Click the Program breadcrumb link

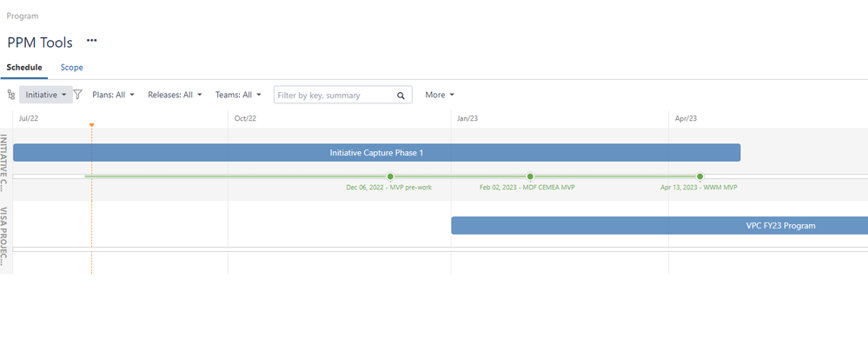click(23, 16)
